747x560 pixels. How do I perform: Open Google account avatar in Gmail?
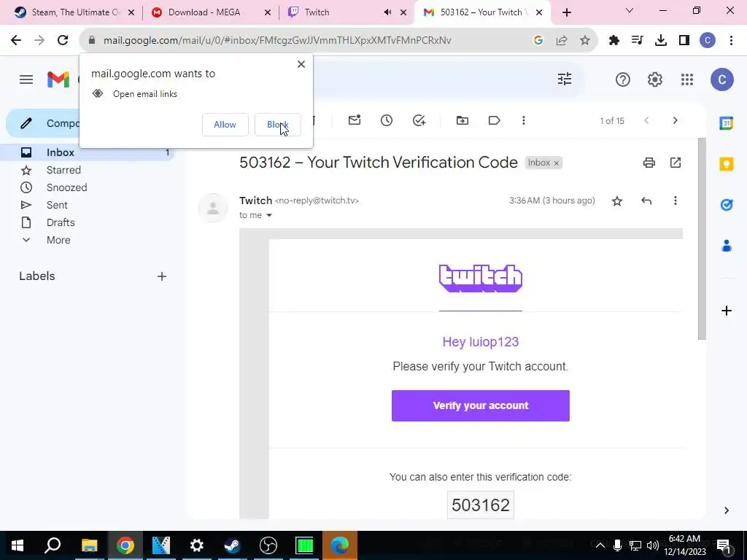(x=721, y=79)
